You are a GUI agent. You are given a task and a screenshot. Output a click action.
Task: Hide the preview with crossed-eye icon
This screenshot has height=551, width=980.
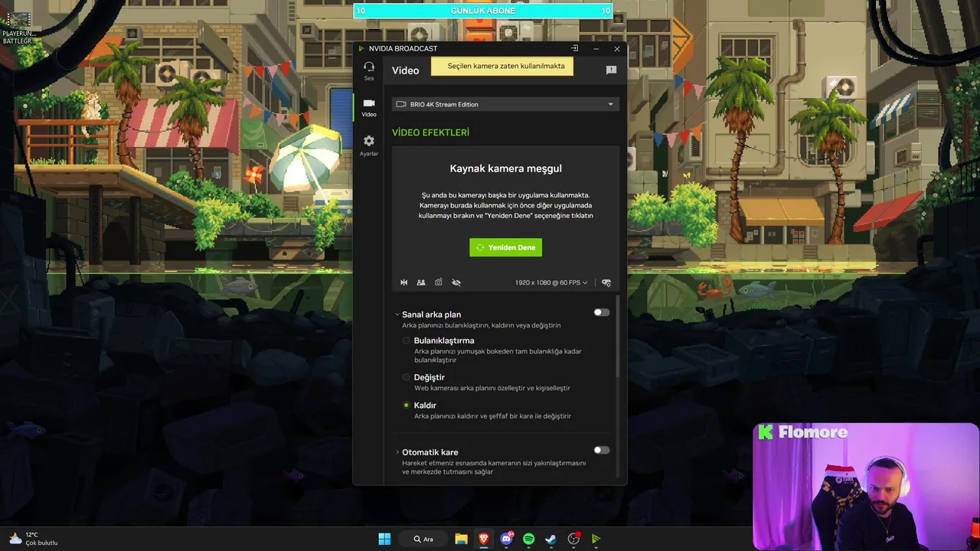pyautogui.click(x=456, y=282)
